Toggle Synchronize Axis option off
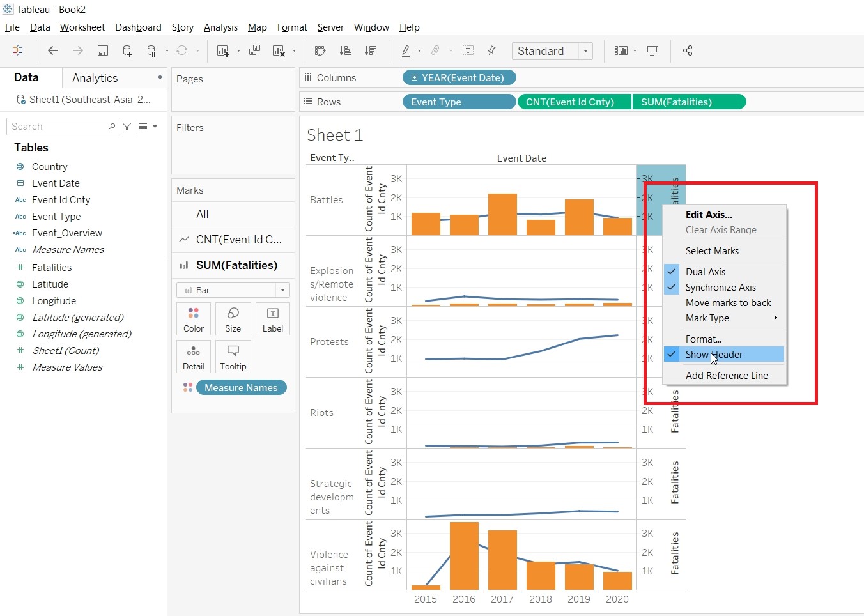The width and height of the screenshot is (864, 616). click(x=720, y=288)
